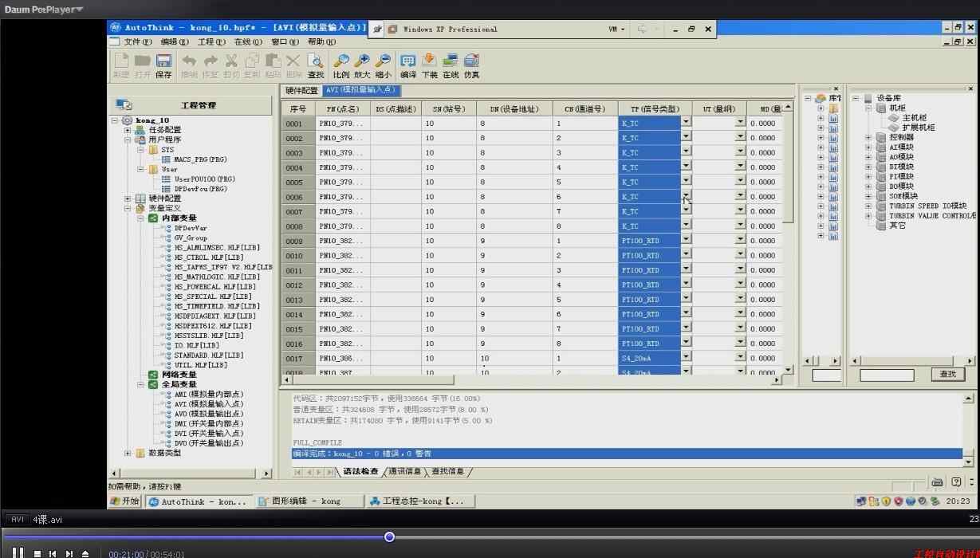
Task: Expand the SOE模块 device library node
Action: coord(869,196)
